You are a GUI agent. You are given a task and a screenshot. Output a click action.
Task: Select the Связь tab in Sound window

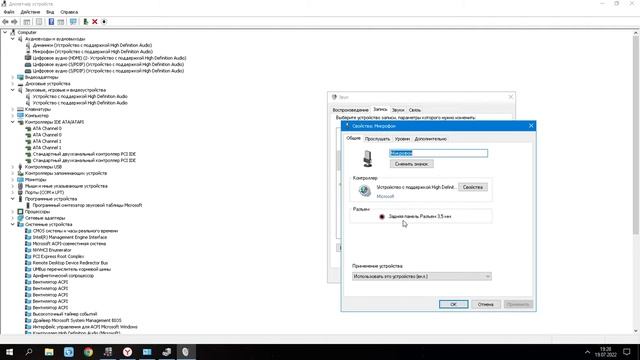(415, 110)
